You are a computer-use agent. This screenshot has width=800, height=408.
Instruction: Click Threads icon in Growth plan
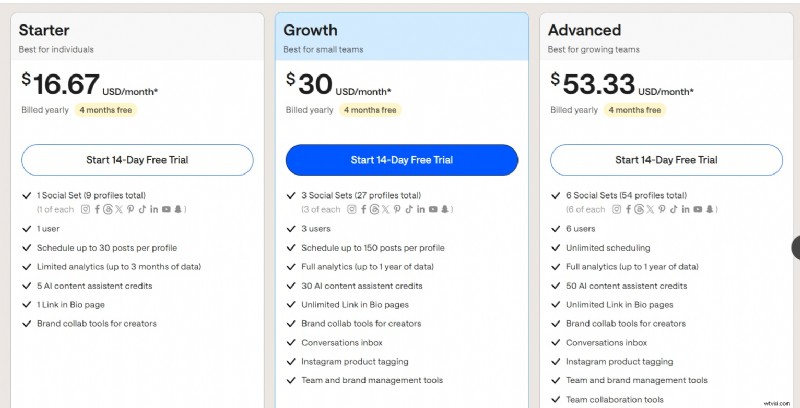374,209
